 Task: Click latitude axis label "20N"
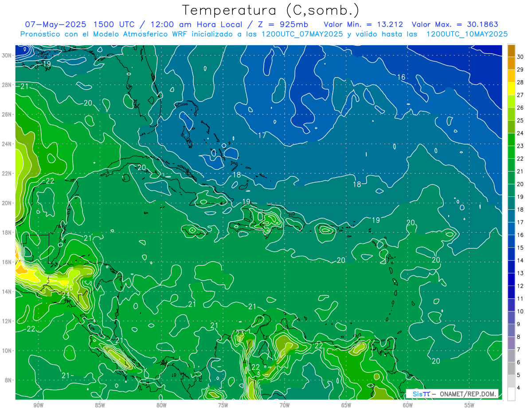tap(6, 203)
